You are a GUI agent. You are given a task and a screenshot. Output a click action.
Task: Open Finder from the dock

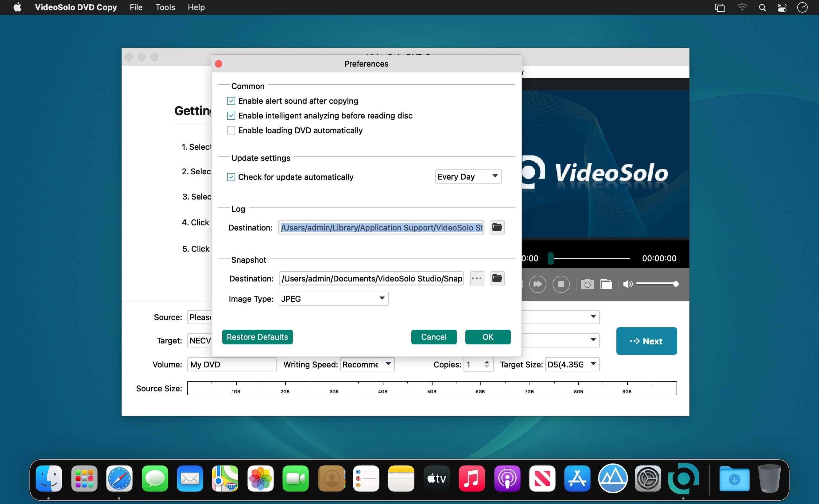tap(49, 478)
